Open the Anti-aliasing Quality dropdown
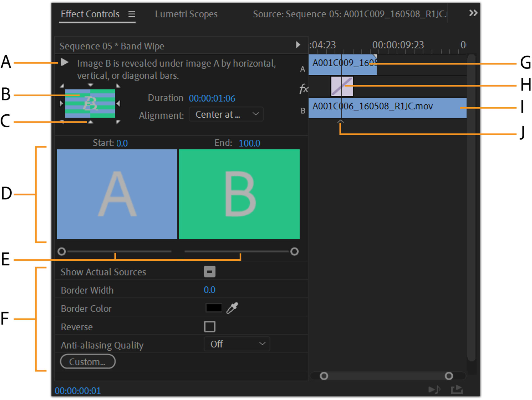532x400 pixels. point(237,344)
